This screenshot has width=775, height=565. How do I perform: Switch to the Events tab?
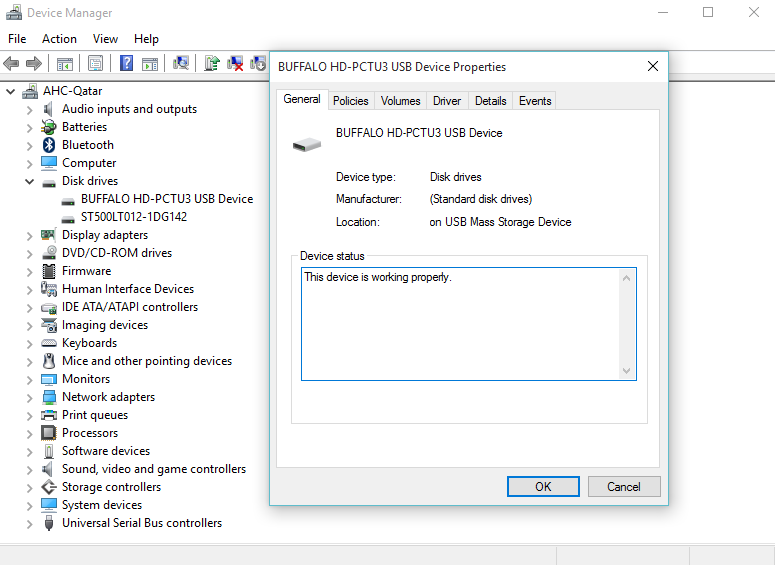(535, 100)
